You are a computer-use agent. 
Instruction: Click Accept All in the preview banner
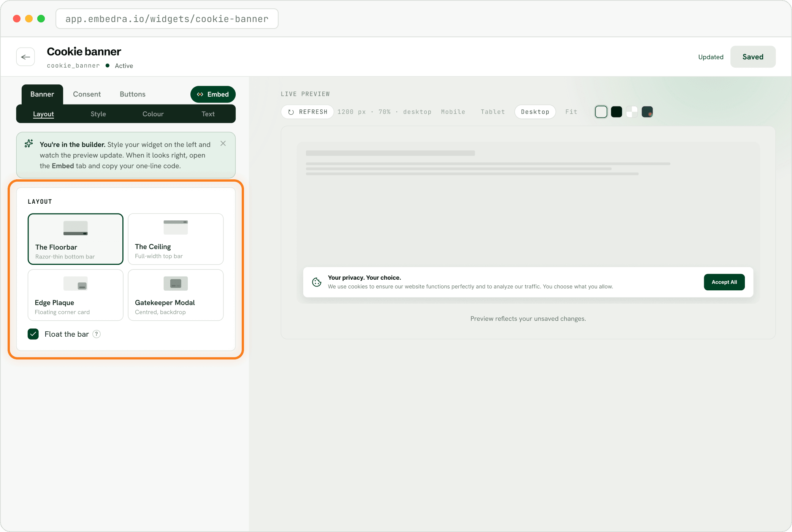click(x=724, y=282)
